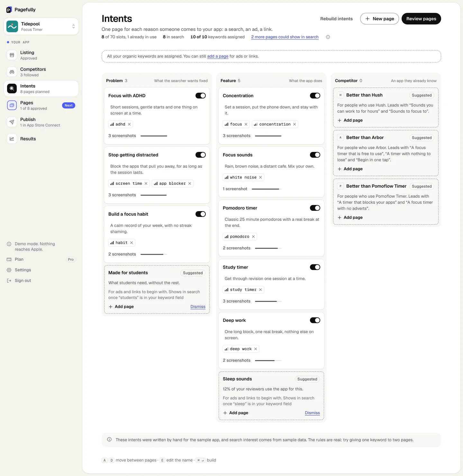463x476 pixels.
Task: Click the Tidepool app wave icon
Action: pos(12,26)
